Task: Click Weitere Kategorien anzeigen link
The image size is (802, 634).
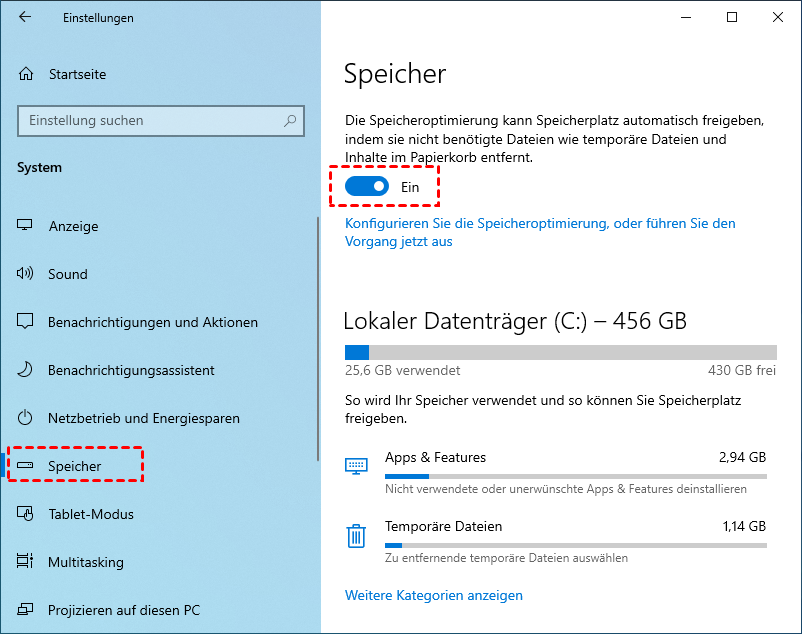Action: (434, 595)
